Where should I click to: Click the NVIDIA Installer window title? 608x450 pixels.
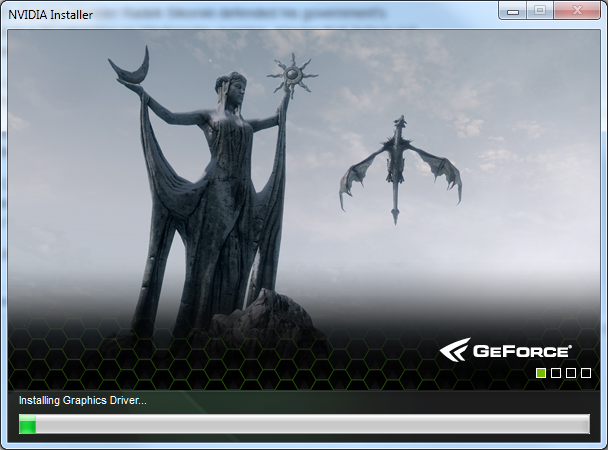pyautogui.click(x=50, y=15)
